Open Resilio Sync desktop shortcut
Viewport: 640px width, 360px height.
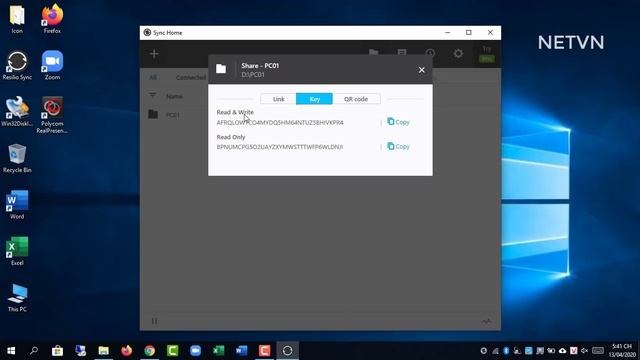tap(17, 65)
